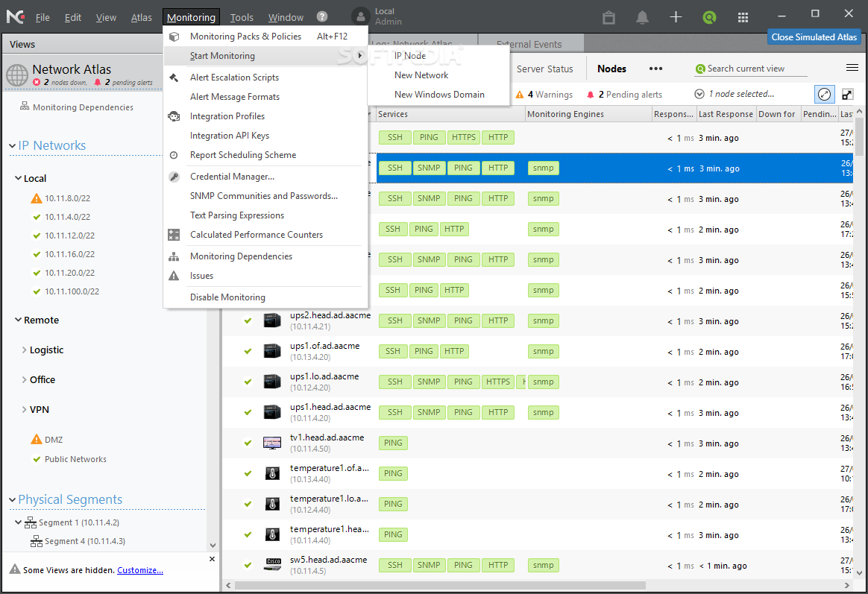Click green checkmark next to ups1.head.ad.aacme
The width and height of the screenshot is (868, 594).
[248, 412]
